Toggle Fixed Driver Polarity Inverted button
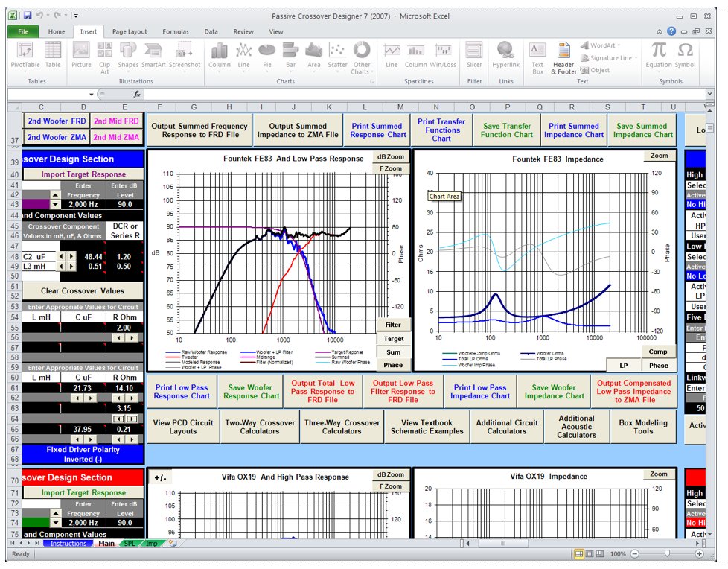This screenshot has width=728, height=569. click(83, 454)
